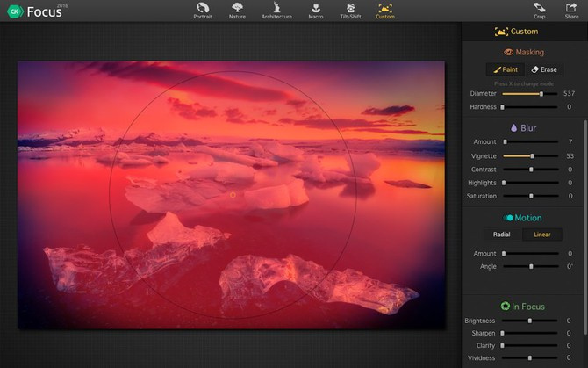Adjust the Diameter slider
The image size is (588, 368).
pos(530,94)
